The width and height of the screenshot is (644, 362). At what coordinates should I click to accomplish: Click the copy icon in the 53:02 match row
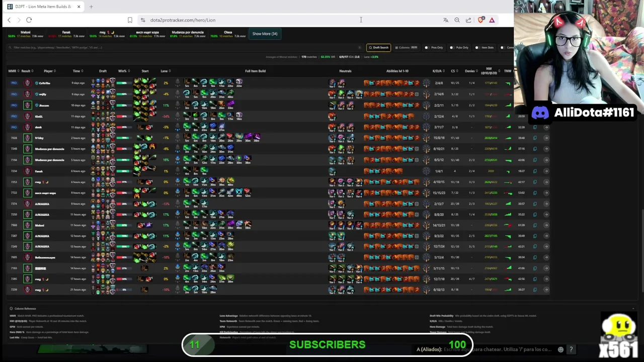coord(535,193)
